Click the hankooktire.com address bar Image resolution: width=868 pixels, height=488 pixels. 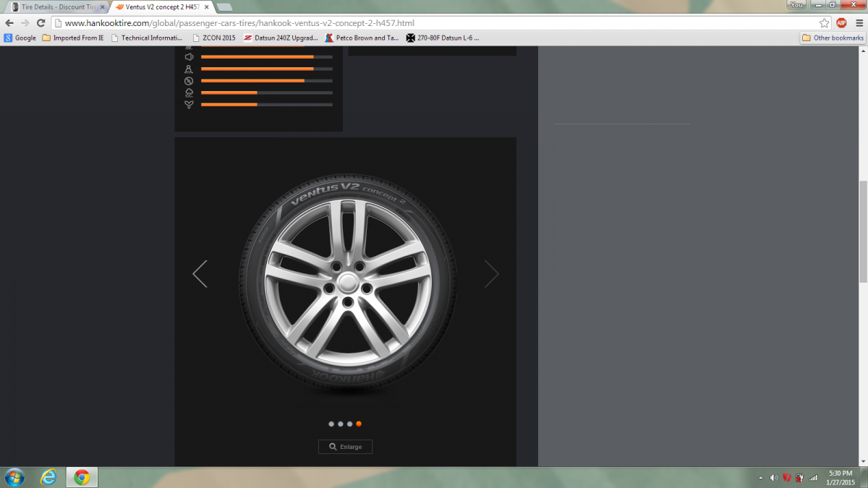pos(434,23)
